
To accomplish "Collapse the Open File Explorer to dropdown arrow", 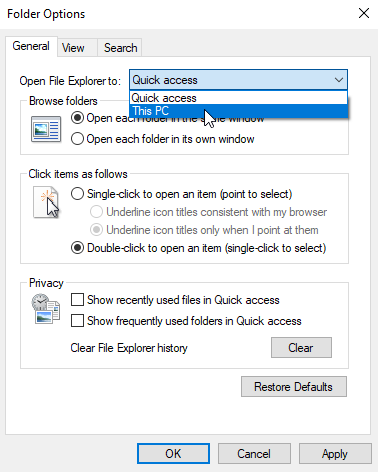I will (339, 80).
